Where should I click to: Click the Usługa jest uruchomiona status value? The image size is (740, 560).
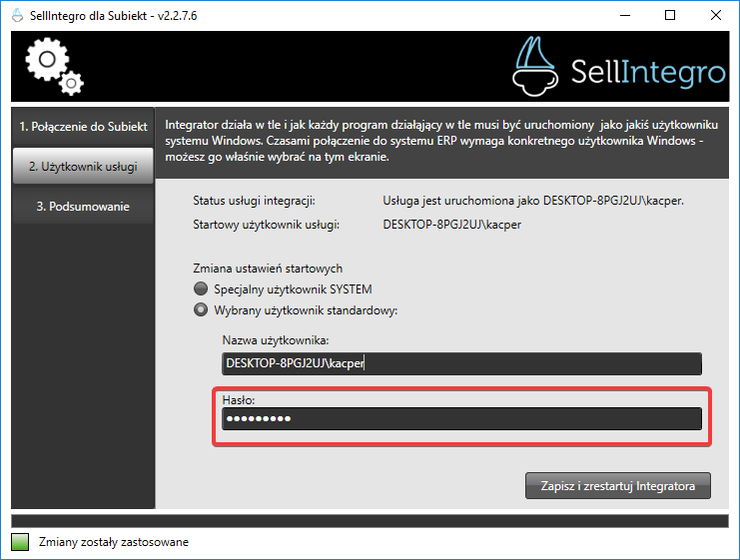tap(533, 201)
